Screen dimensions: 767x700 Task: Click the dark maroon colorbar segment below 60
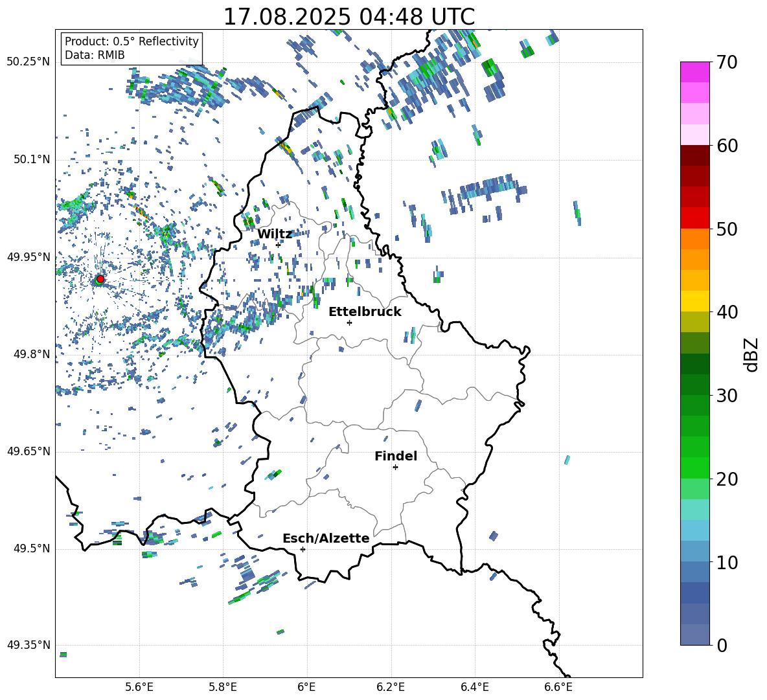tap(694, 155)
